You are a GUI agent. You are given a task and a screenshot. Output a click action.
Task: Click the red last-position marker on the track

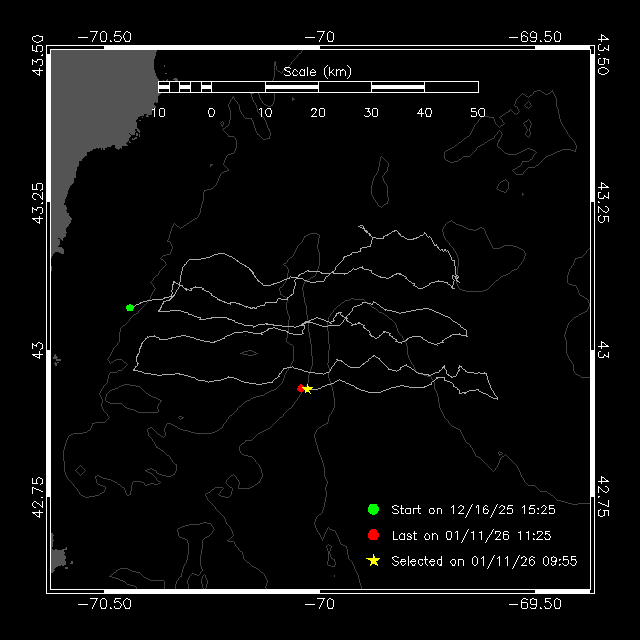[301, 388]
